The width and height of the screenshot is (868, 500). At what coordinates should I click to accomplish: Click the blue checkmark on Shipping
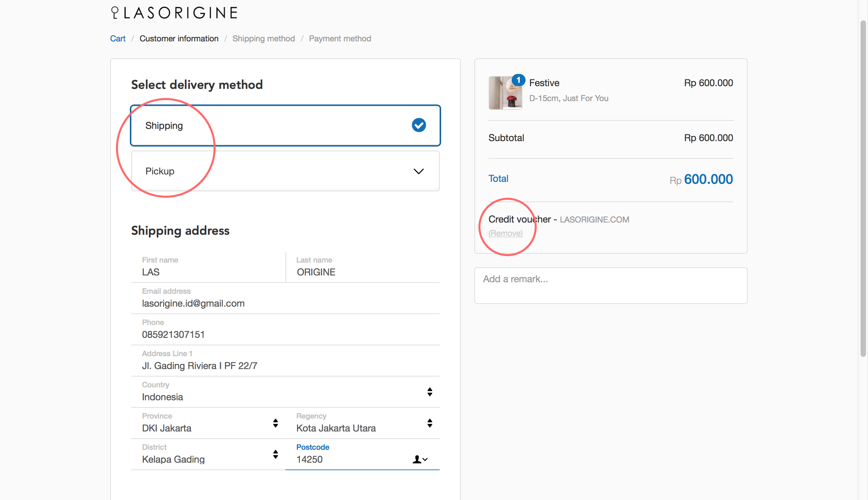[419, 126]
